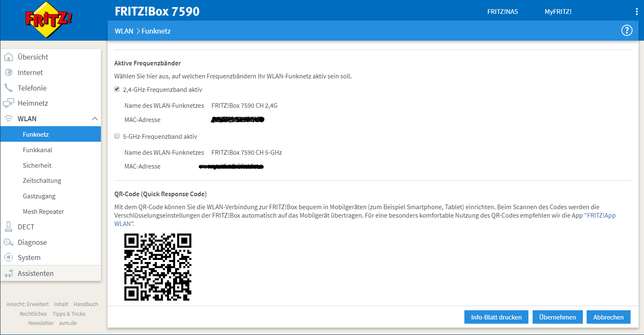
Task: Click the network devices icon beside Heimnetz
Action: coord(8,103)
